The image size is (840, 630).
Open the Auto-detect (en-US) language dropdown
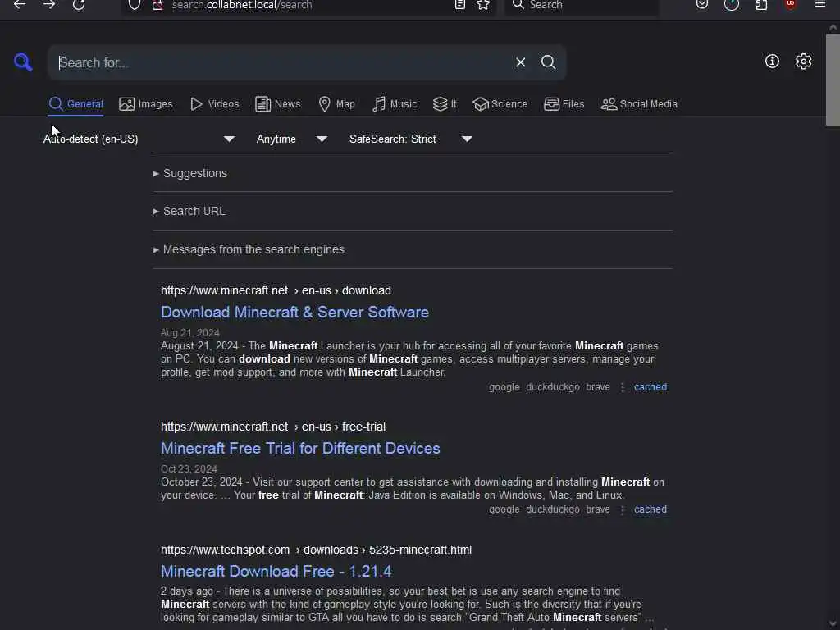tap(139, 139)
